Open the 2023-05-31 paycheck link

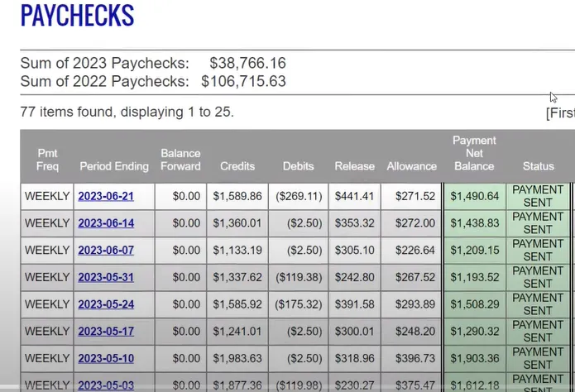pos(106,277)
